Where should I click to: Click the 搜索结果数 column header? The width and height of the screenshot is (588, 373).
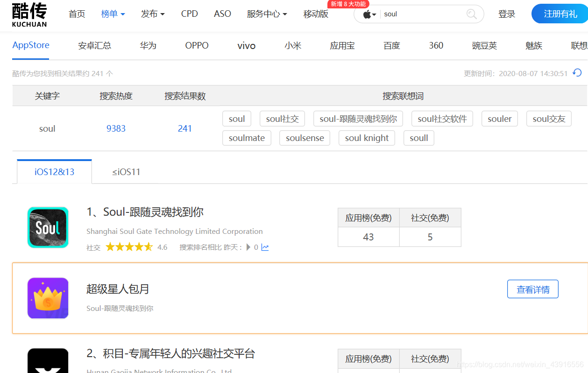pos(185,96)
